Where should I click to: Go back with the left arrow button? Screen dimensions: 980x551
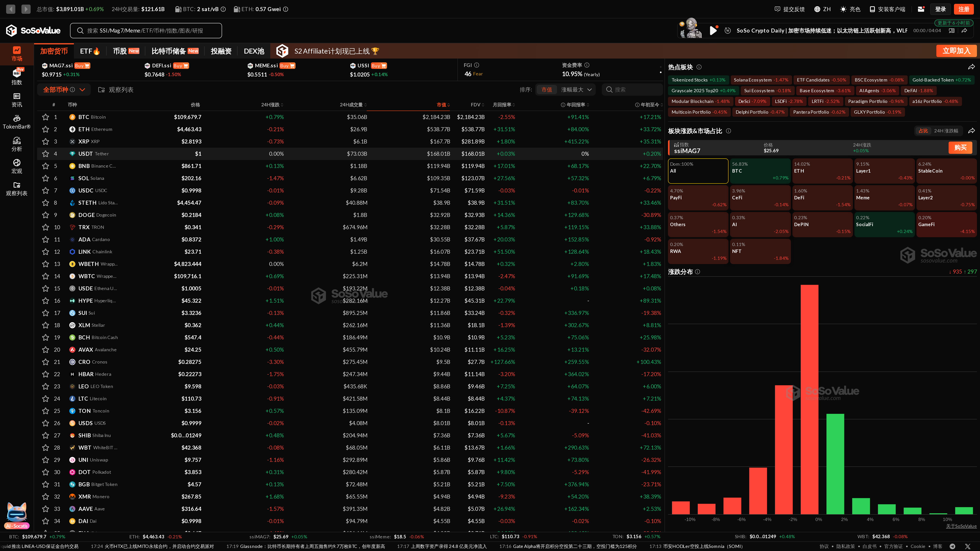[11, 9]
